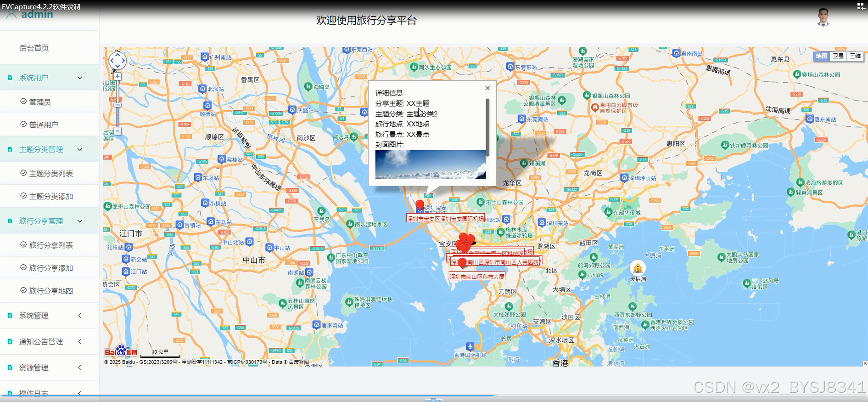The width and height of the screenshot is (868, 402).
Task: Collapse the 系统用户 menu
Action: point(50,78)
